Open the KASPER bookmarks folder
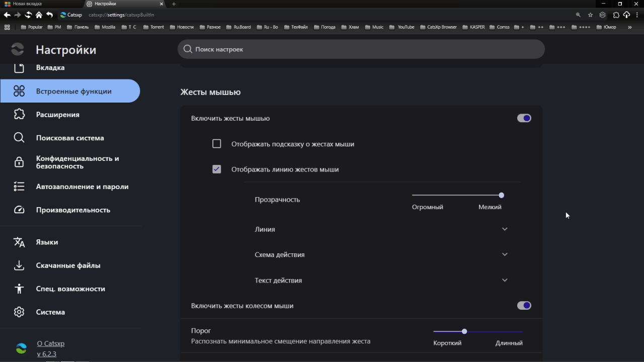 coord(473,27)
